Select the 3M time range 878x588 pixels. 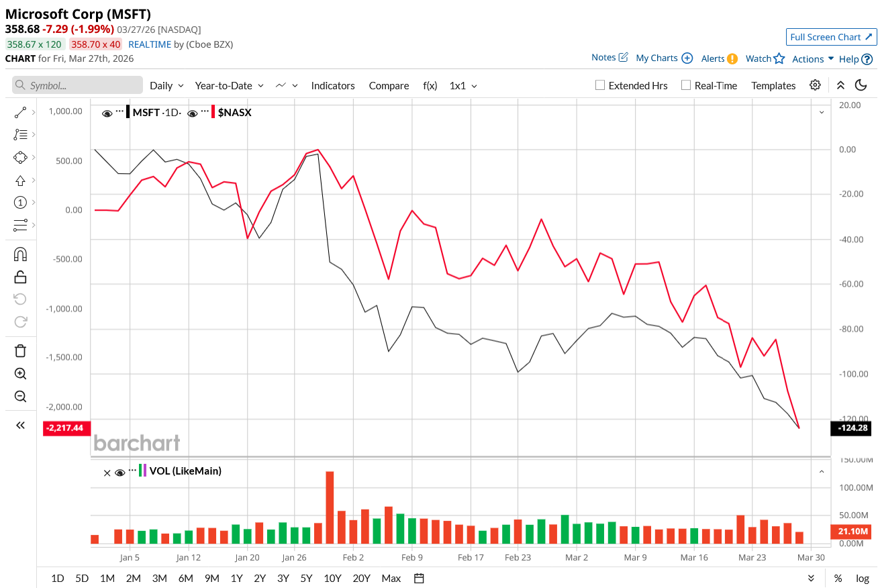[x=159, y=578]
